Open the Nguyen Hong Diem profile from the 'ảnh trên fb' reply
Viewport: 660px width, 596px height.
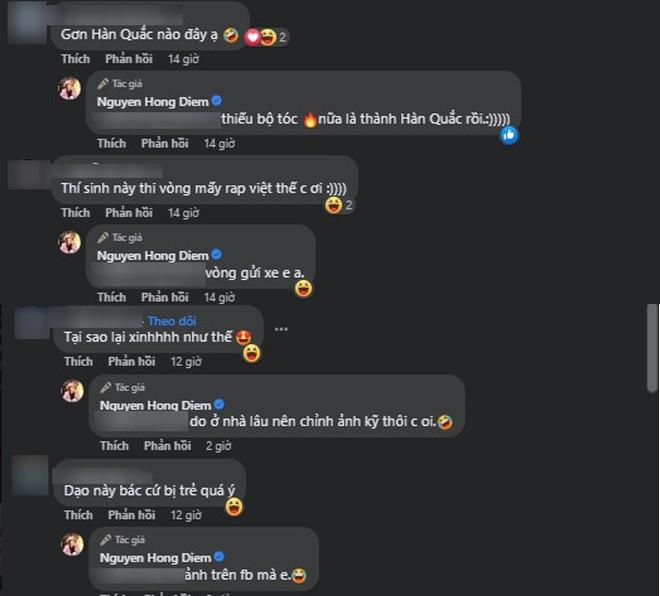coord(155,558)
